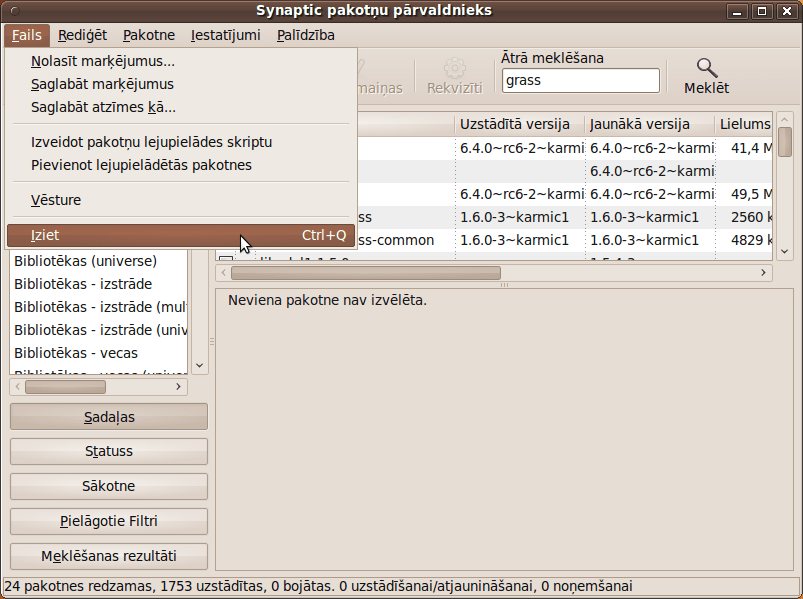Click the Meklēšanas rezultāti button
The image size is (803, 599).
click(109, 556)
